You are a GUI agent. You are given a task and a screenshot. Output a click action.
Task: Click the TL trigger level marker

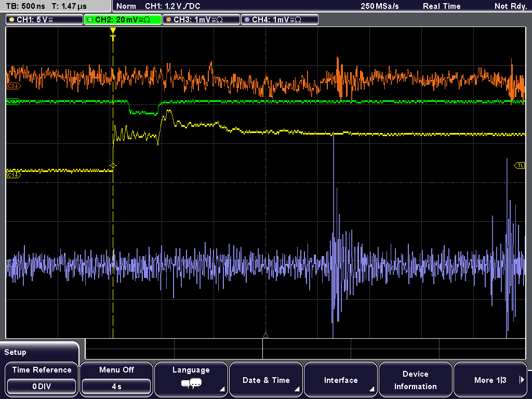520,166
